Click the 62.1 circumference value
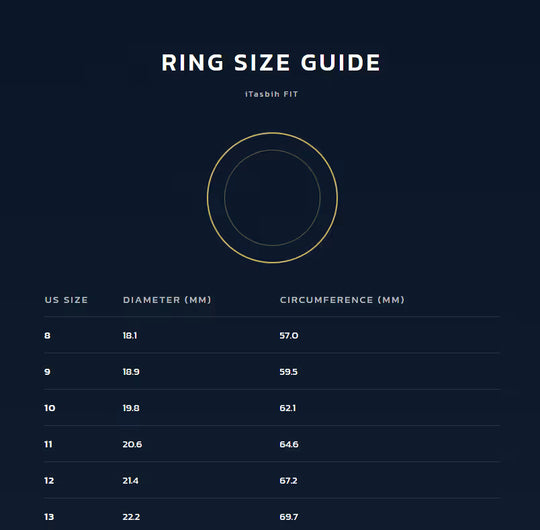540x530 pixels. 288,408
